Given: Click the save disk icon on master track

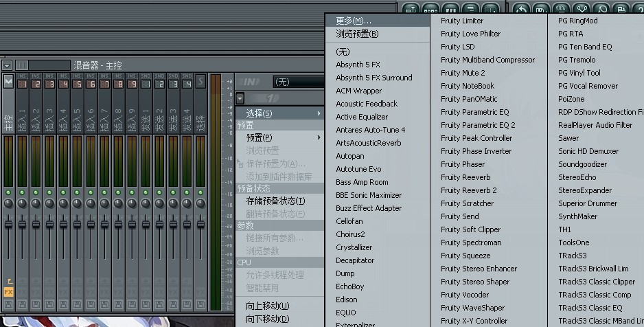Looking at the screenshot, I should [x=8, y=304].
